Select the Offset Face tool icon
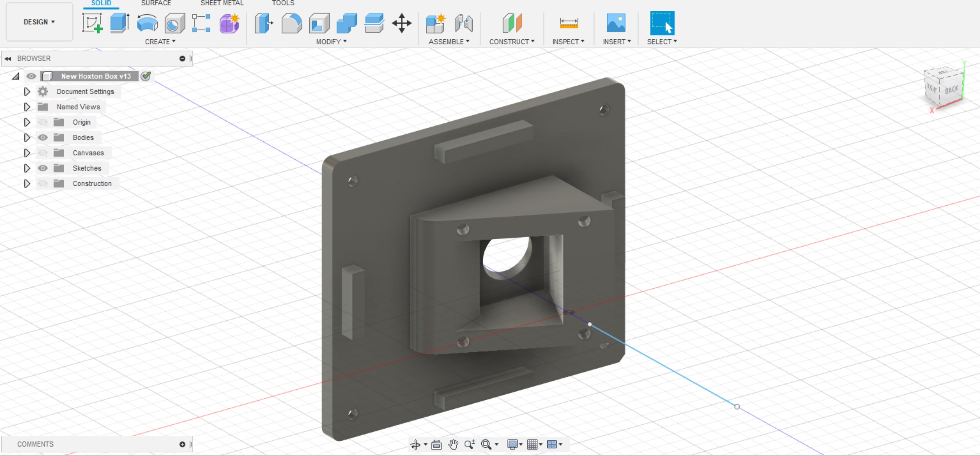 pos(374,23)
